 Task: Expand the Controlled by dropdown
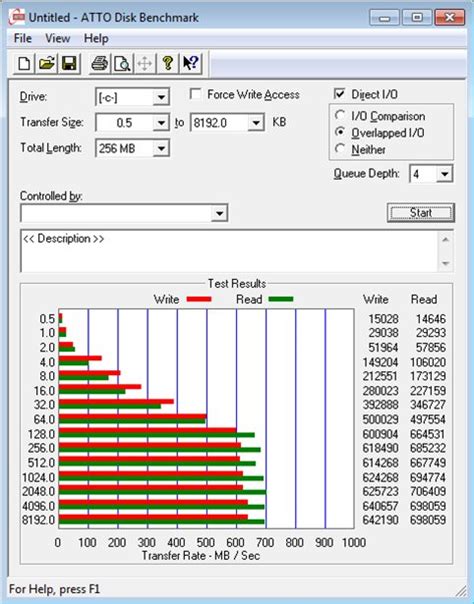[x=219, y=213]
